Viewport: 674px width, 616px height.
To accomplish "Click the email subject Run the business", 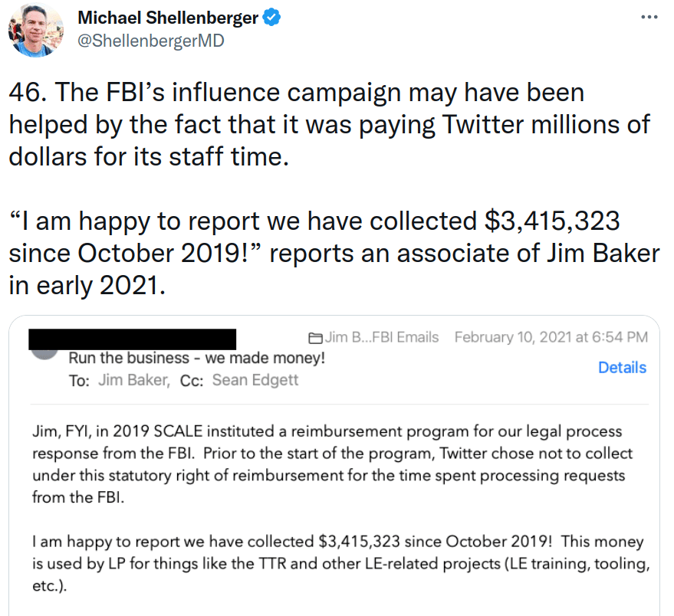I will point(196,358).
